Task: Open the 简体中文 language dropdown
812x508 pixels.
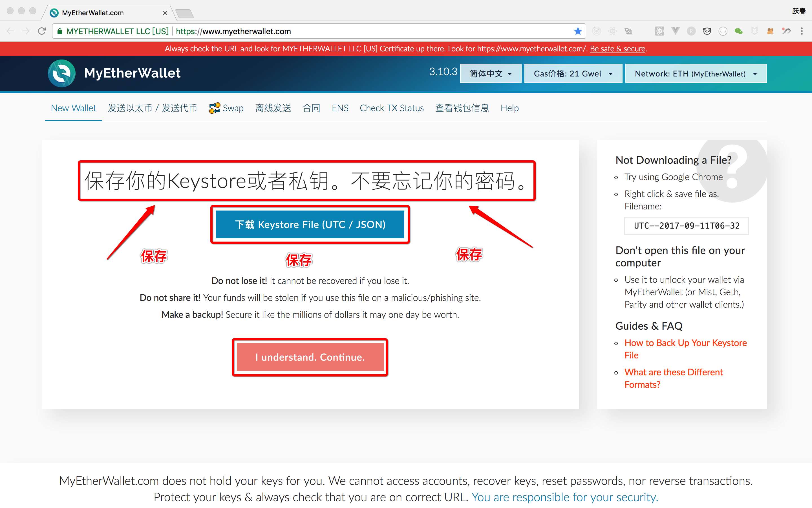Action: (491, 74)
